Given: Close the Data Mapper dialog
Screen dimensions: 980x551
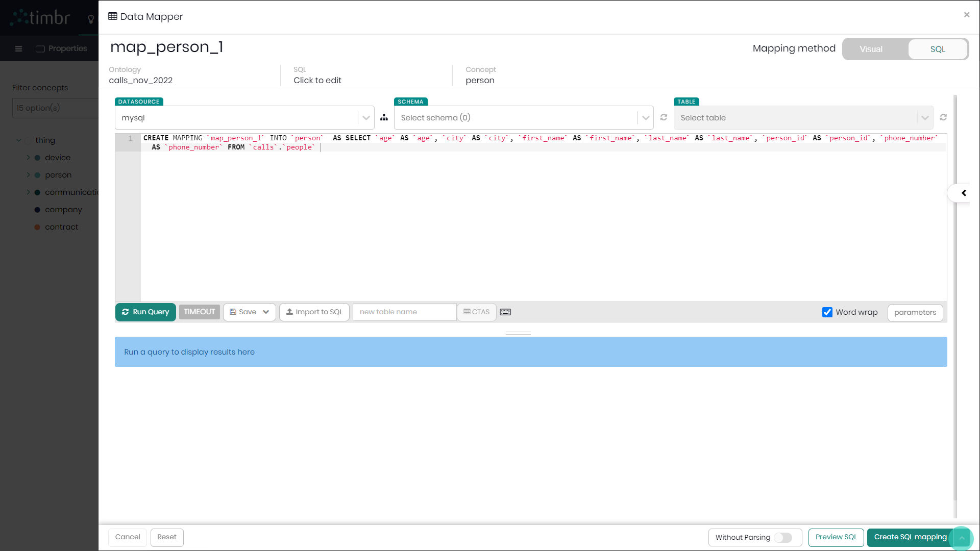Looking at the screenshot, I should pyautogui.click(x=966, y=15).
